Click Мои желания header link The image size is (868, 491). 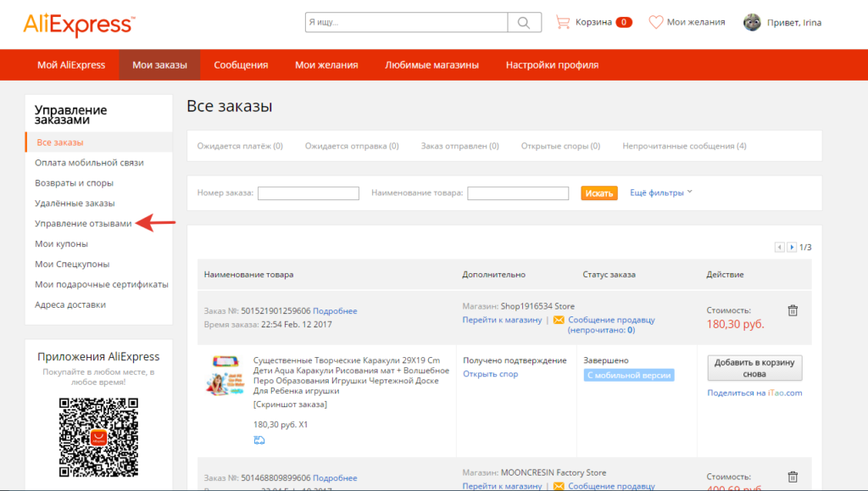(x=696, y=22)
